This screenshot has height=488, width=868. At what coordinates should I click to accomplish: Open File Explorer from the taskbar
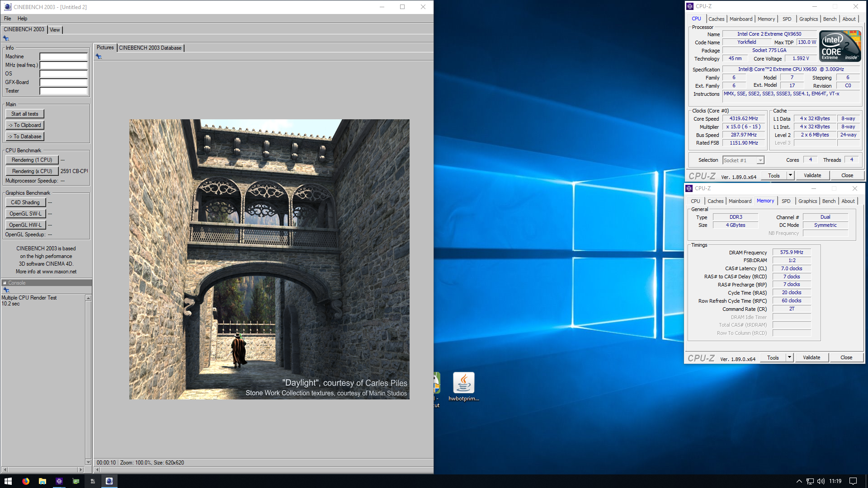(42, 481)
